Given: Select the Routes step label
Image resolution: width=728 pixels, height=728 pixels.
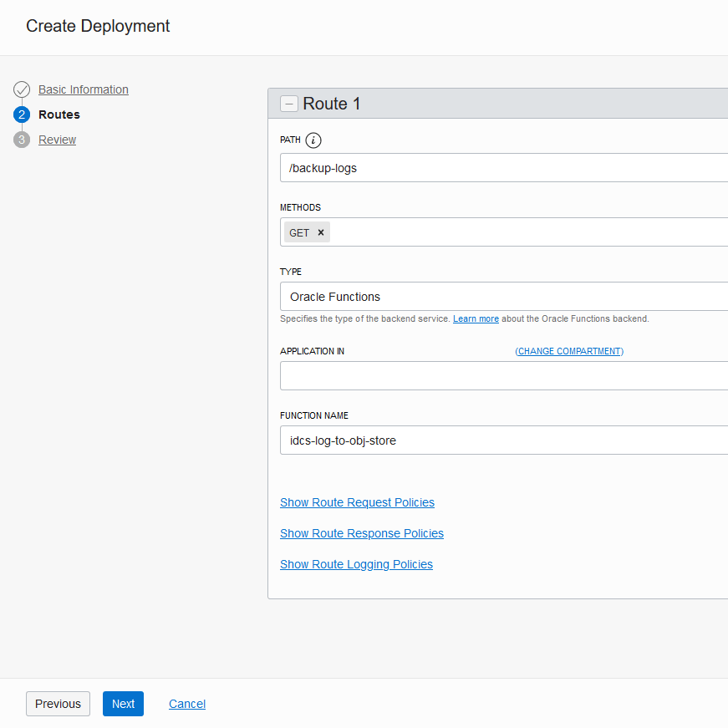Looking at the screenshot, I should (59, 115).
